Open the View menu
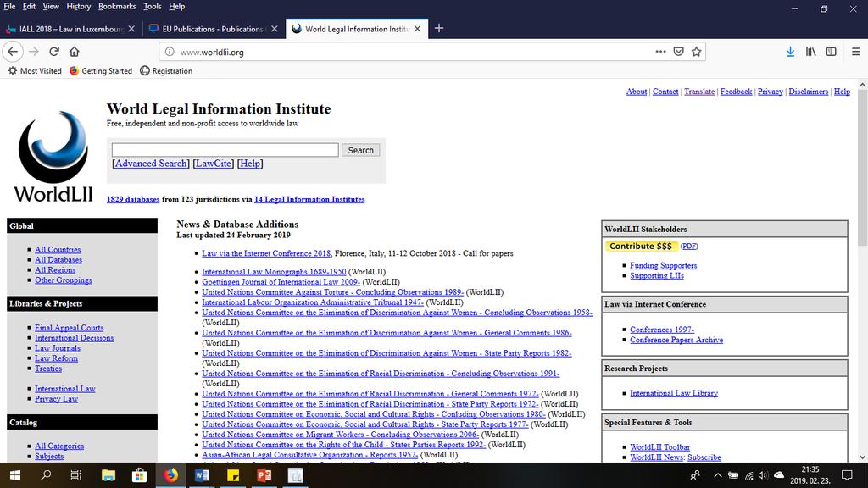 pyautogui.click(x=50, y=6)
